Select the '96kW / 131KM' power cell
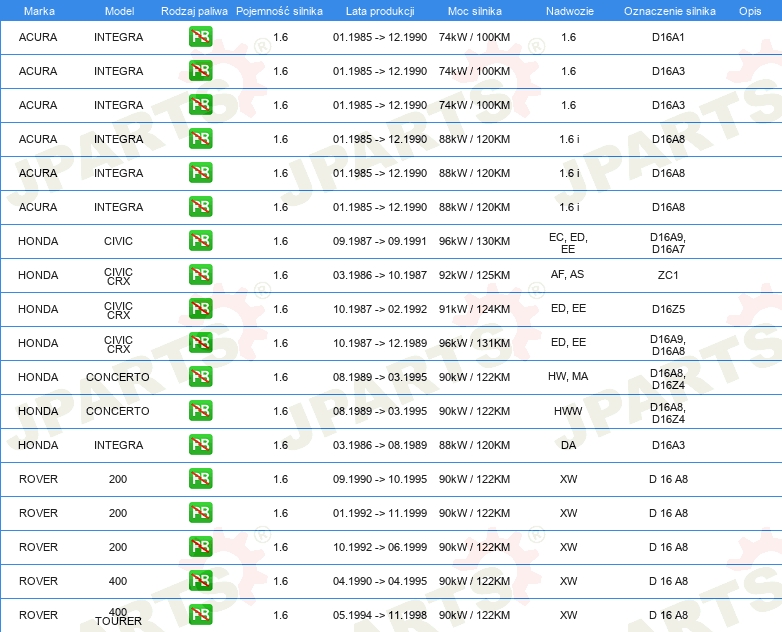The height and width of the screenshot is (632, 782). 474,343
